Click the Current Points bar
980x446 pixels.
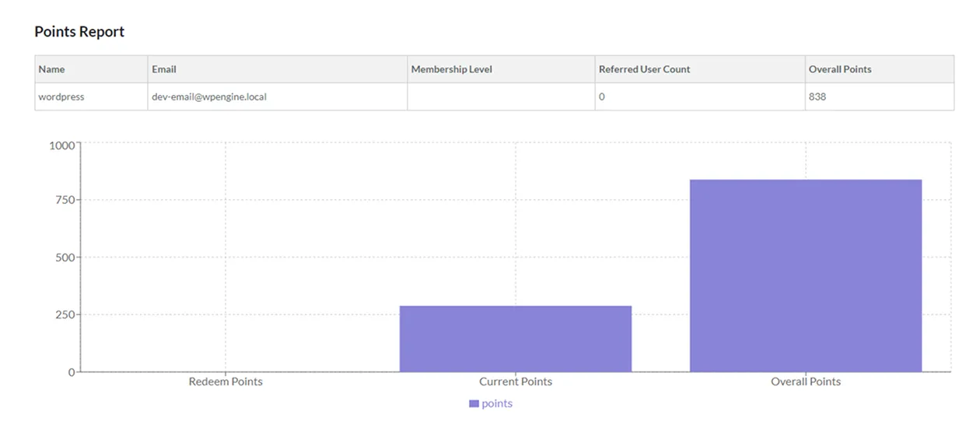[x=516, y=339]
